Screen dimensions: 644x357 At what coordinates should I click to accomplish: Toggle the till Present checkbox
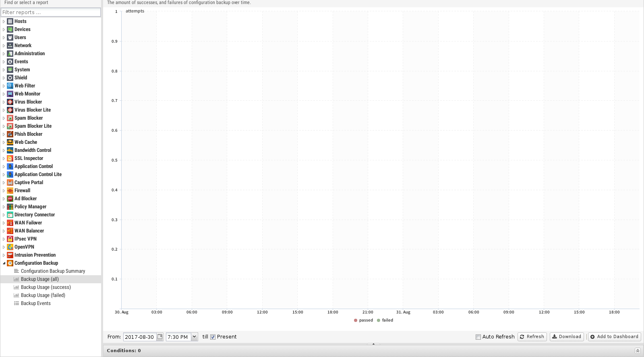coord(213,337)
